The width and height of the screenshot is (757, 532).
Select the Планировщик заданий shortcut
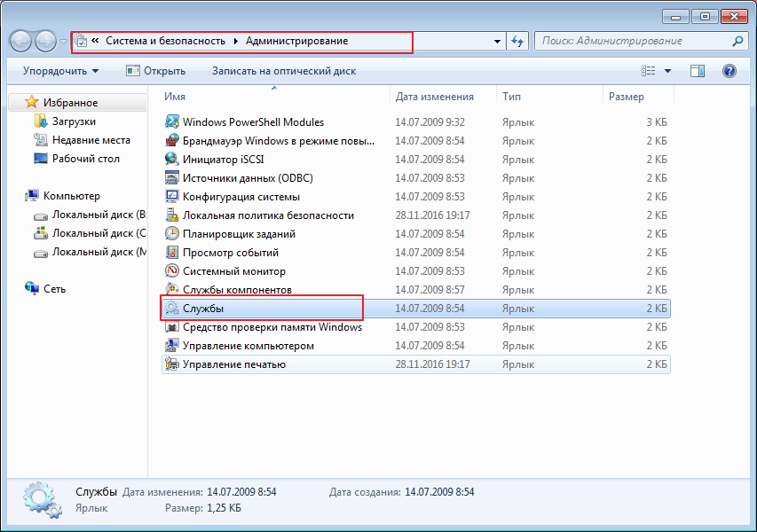pyautogui.click(x=239, y=234)
